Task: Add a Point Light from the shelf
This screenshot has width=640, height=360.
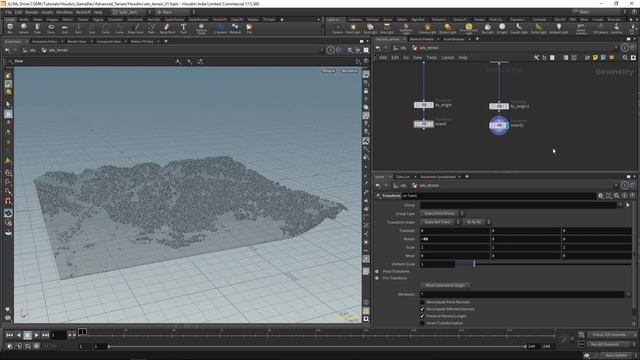Action: [x=353, y=28]
